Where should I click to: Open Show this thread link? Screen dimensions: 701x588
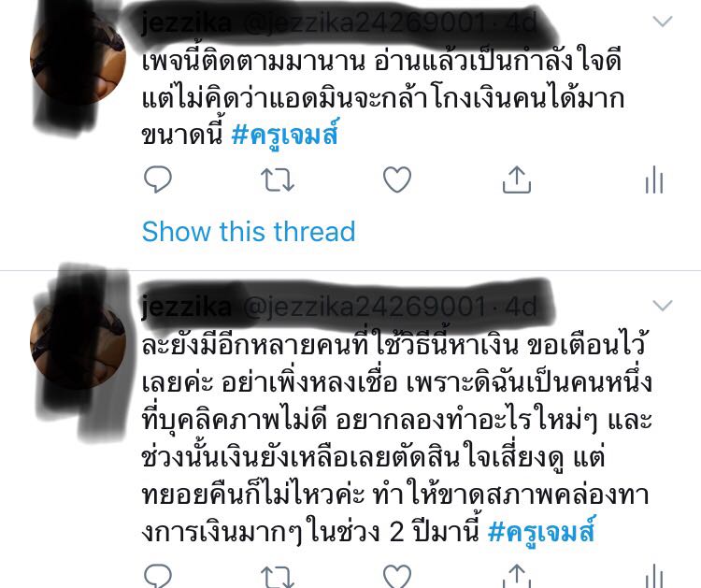(249, 231)
